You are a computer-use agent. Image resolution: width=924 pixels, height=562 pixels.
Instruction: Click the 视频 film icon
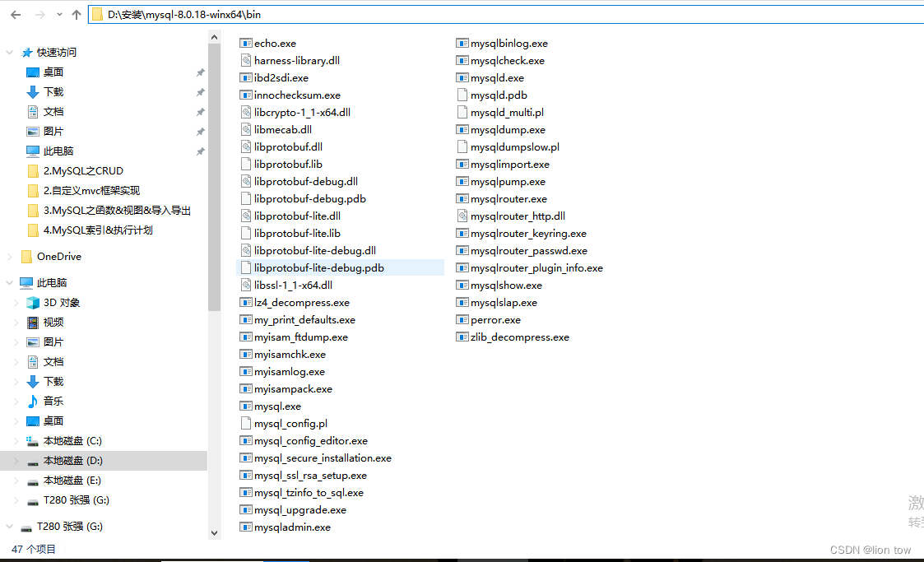[x=33, y=323]
